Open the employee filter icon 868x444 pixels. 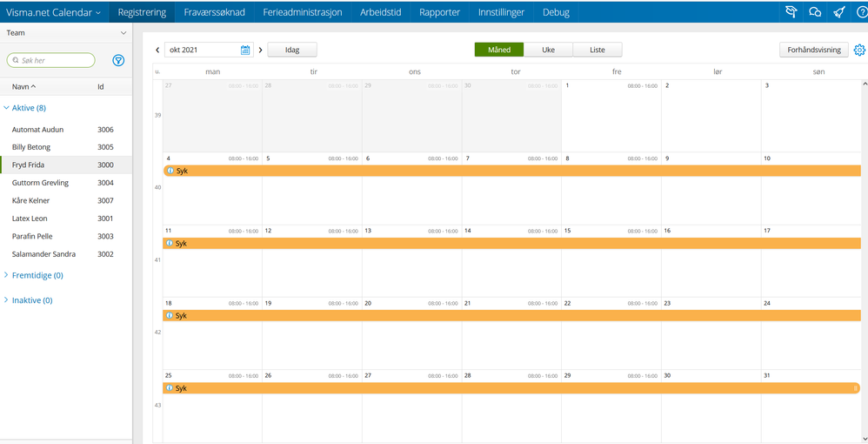(118, 60)
